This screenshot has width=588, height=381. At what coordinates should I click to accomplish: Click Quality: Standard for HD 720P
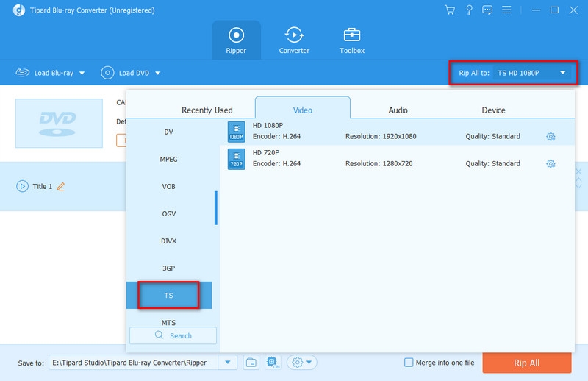(x=492, y=164)
